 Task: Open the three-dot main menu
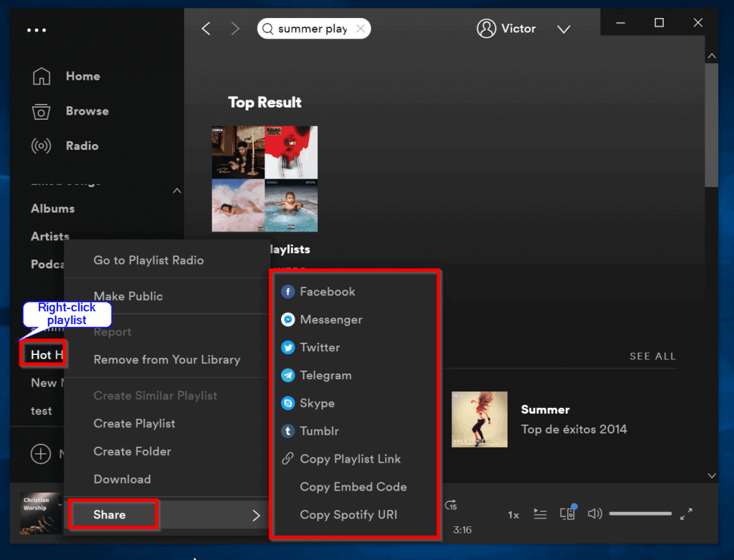[37, 30]
